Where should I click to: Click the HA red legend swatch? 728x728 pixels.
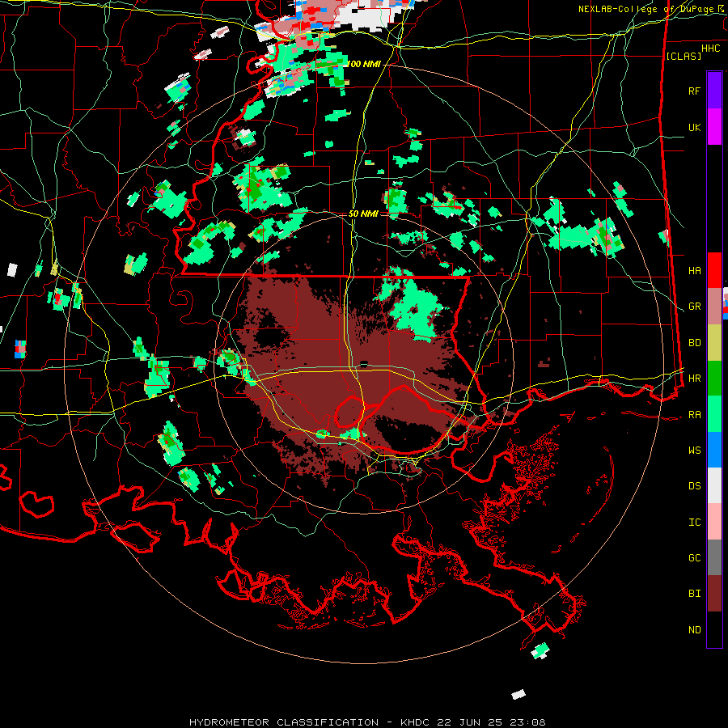pos(714,270)
